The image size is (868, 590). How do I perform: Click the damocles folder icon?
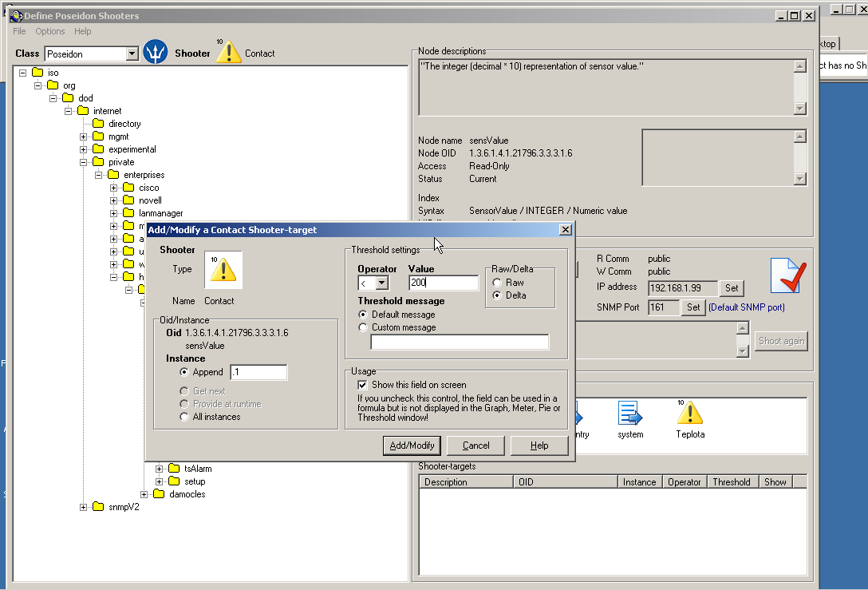click(x=159, y=494)
